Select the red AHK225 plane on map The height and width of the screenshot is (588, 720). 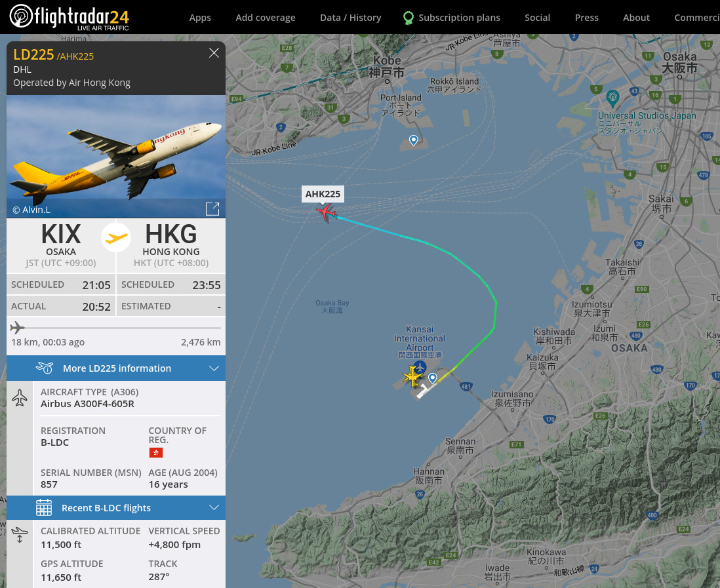pos(326,213)
